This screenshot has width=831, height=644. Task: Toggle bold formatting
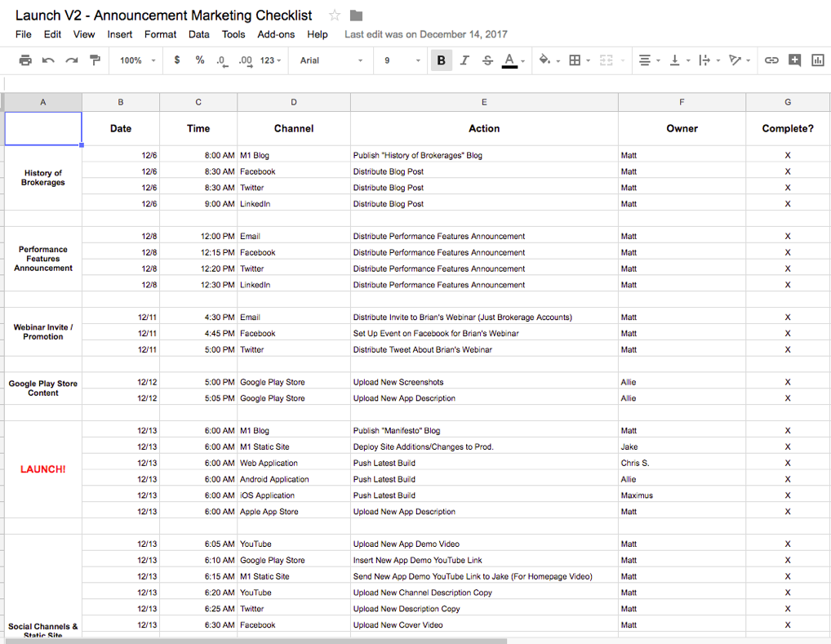(441, 60)
